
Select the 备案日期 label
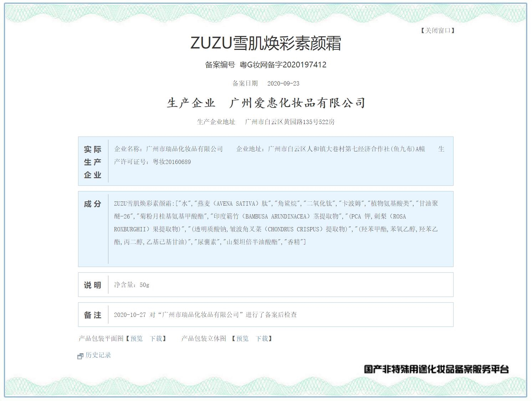245,83
